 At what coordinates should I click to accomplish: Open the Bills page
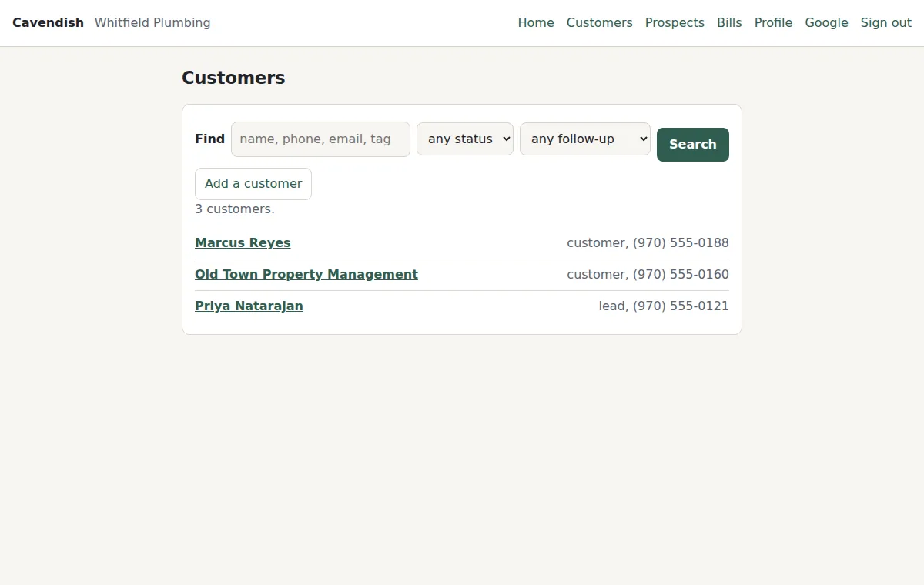click(729, 23)
